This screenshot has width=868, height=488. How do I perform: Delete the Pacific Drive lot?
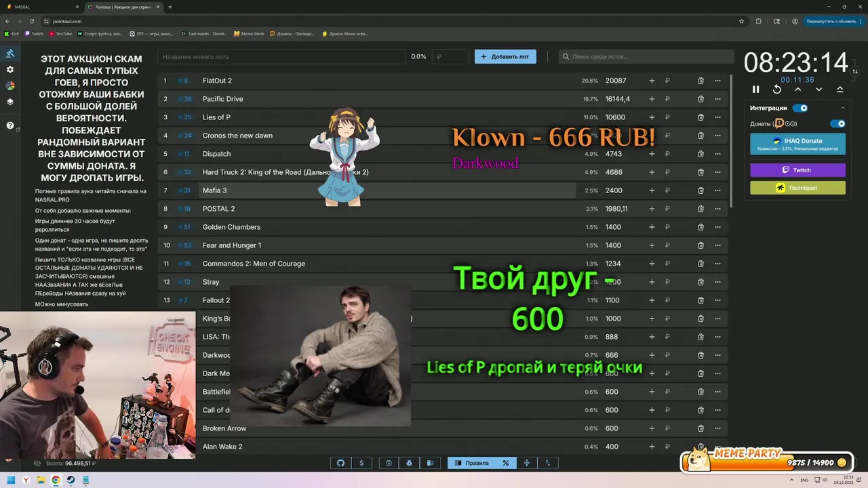click(701, 99)
